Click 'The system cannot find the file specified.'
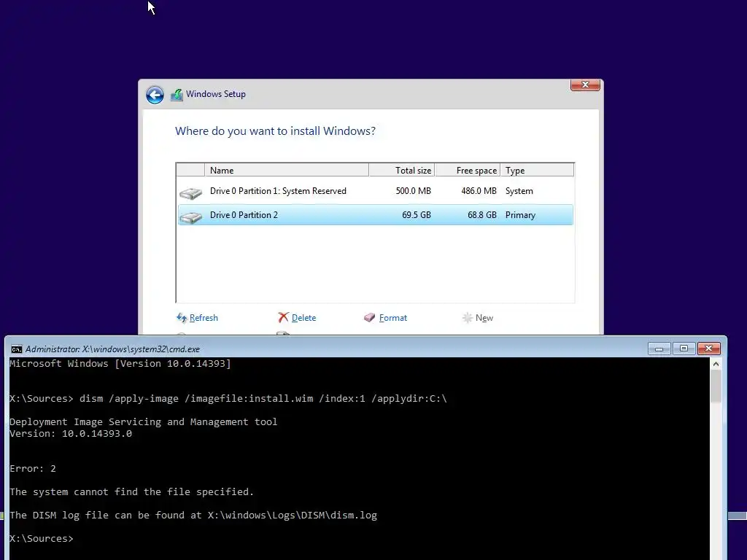Image resolution: width=747 pixels, height=560 pixels. click(132, 492)
